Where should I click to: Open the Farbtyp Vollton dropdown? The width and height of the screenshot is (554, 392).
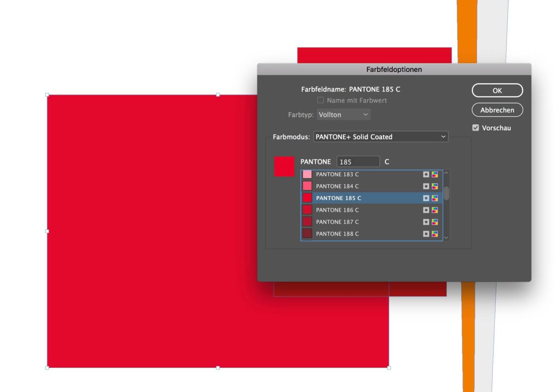tap(343, 115)
